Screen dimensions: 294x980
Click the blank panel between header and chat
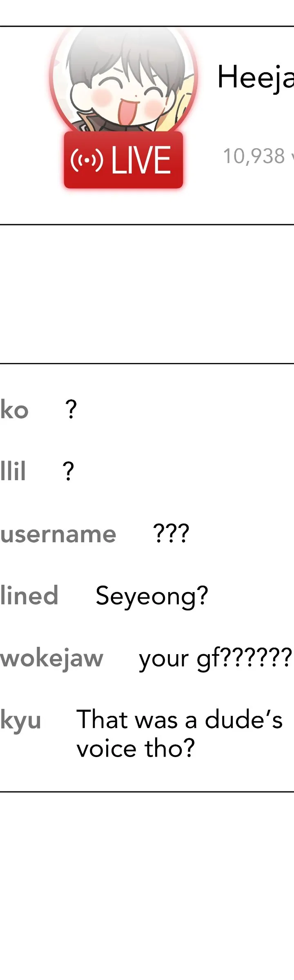(147, 294)
